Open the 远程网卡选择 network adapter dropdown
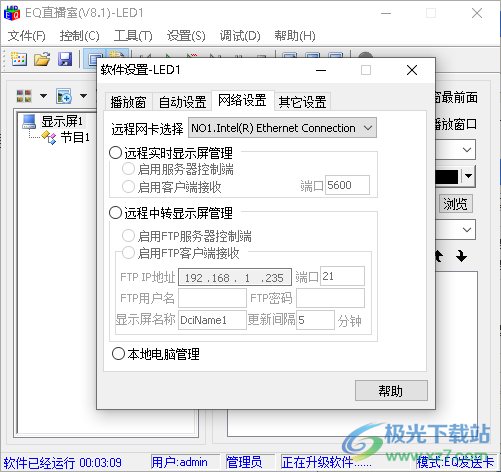The width and height of the screenshot is (501, 472). (x=282, y=128)
